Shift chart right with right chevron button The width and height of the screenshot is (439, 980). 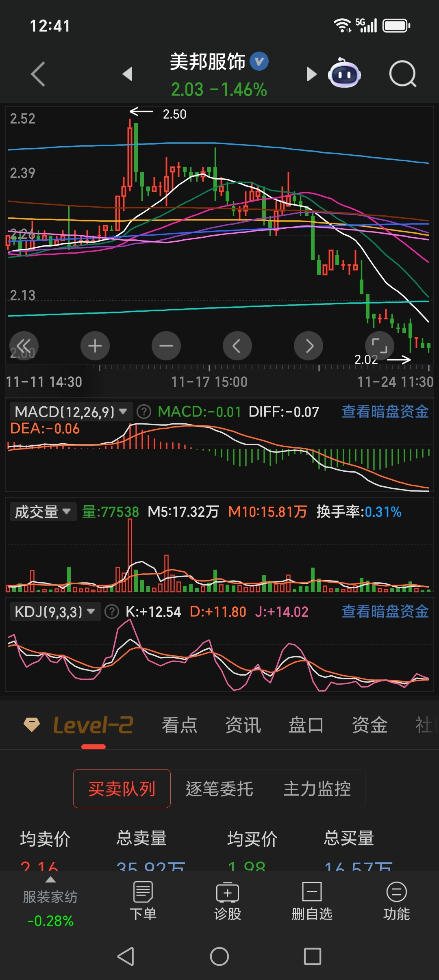click(x=309, y=346)
